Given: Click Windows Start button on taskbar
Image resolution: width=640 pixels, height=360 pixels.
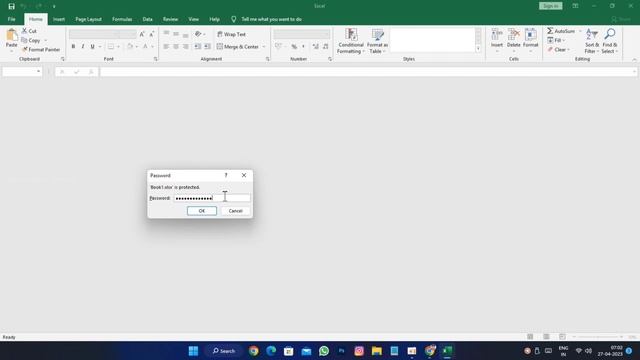Looking at the screenshot, I should pos(193,351).
